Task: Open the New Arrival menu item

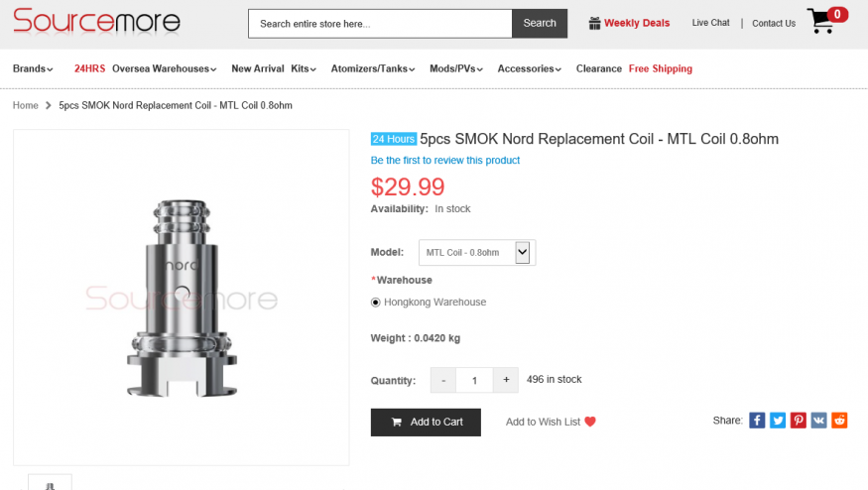Action: tap(258, 69)
